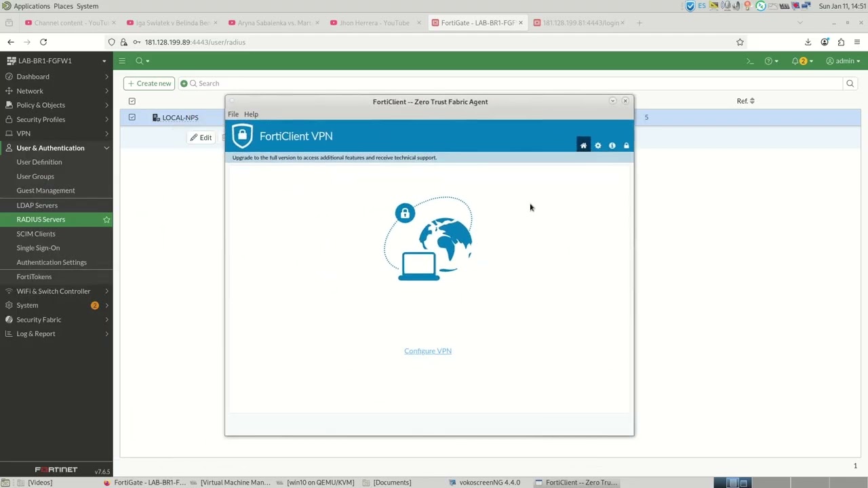868x488 pixels.
Task: Expand WiFi & Switch Controller section
Action: [x=56, y=291]
